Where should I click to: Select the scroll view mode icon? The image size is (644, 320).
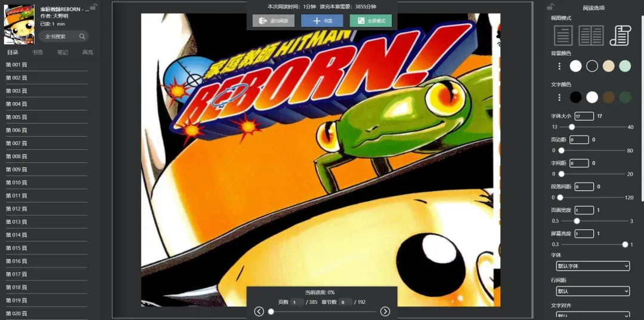620,35
